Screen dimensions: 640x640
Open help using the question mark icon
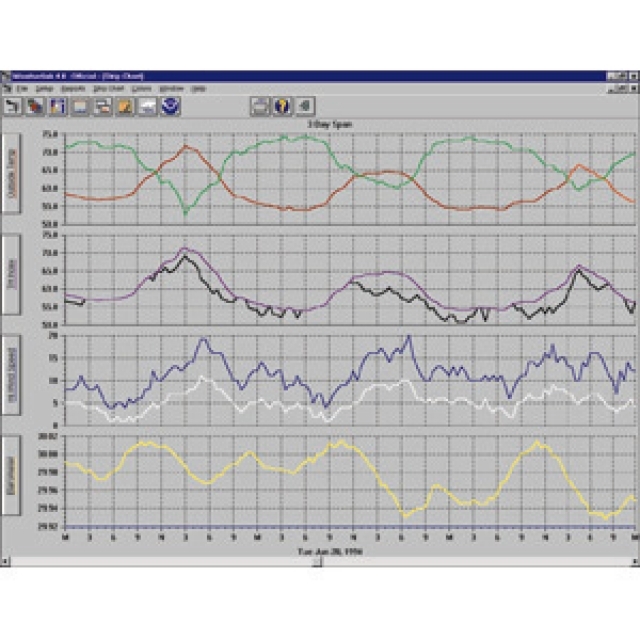tap(282, 105)
